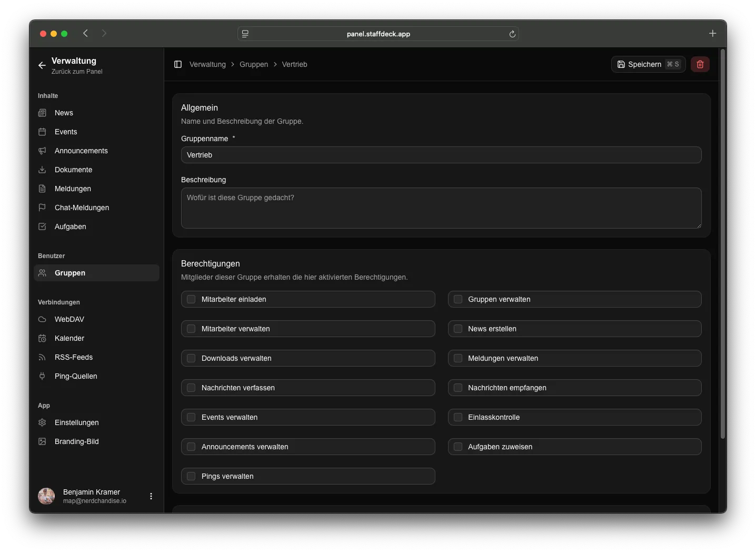
Task: Click the address bar URL panel.staffdeck.app
Action: [379, 34]
